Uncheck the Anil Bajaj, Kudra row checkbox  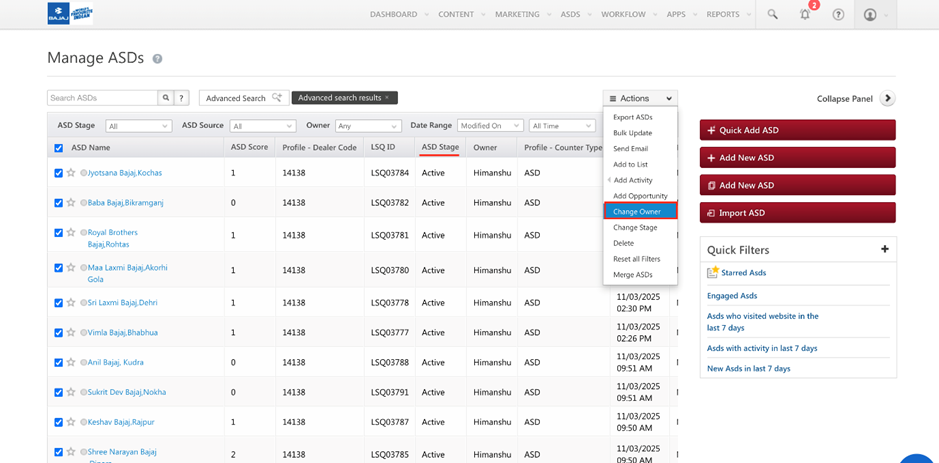click(x=58, y=363)
